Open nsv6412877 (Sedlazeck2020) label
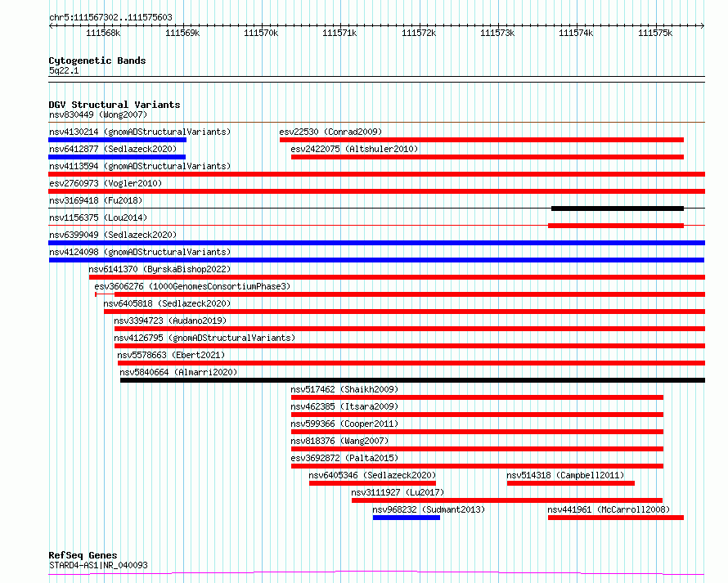This screenshot has height=583, width=728. 113,149
